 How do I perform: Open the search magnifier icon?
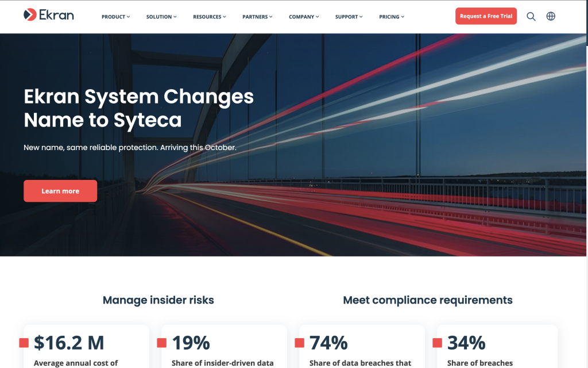(531, 16)
